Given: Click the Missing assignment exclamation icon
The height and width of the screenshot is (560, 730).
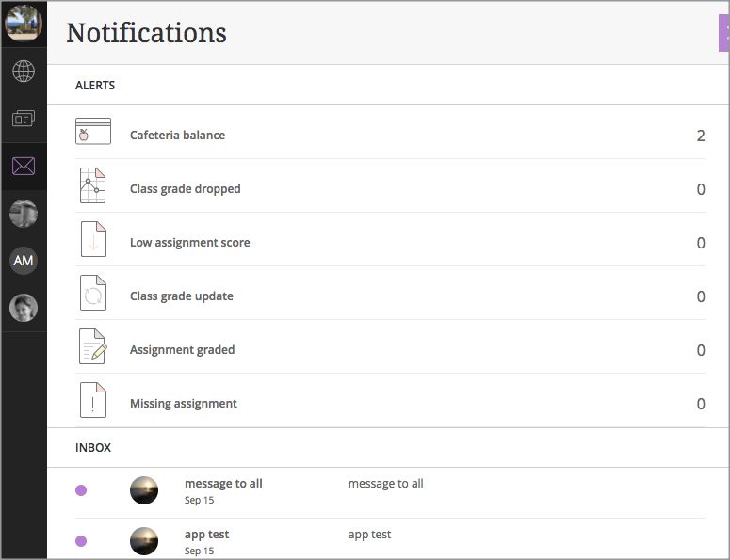Looking at the screenshot, I should point(93,400).
